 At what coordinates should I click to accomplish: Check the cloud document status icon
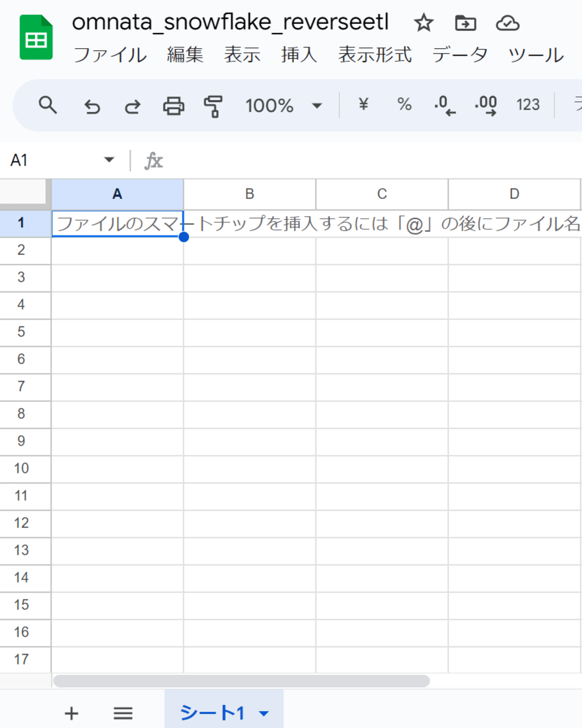(507, 23)
